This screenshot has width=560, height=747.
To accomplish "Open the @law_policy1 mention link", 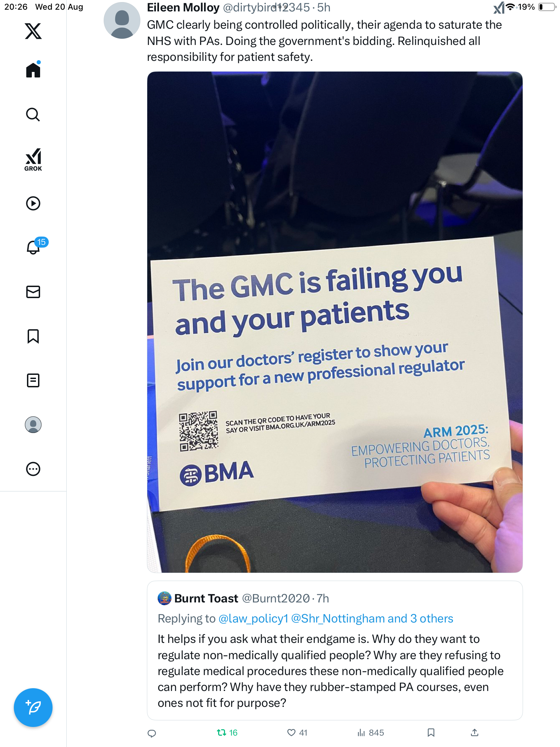I will (253, 619).
